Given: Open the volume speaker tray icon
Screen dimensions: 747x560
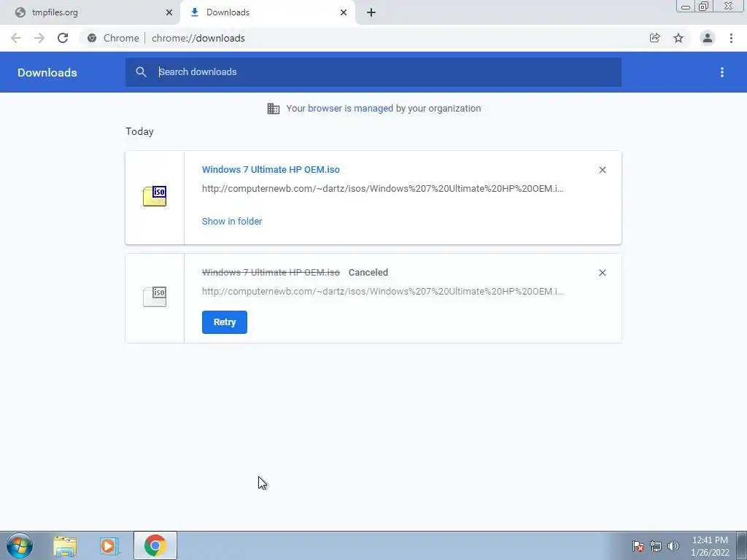Looking at the screenshot, I should click(673, 546).
